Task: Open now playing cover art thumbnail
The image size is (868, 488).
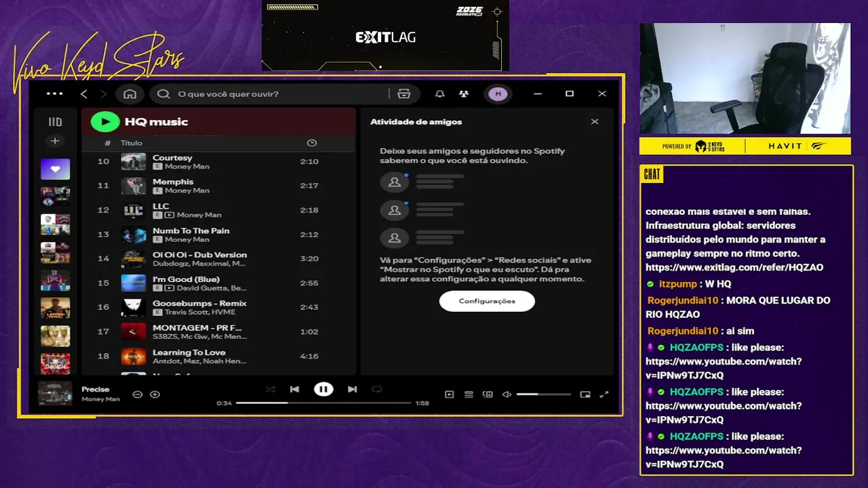Action: tap(55, 394)
